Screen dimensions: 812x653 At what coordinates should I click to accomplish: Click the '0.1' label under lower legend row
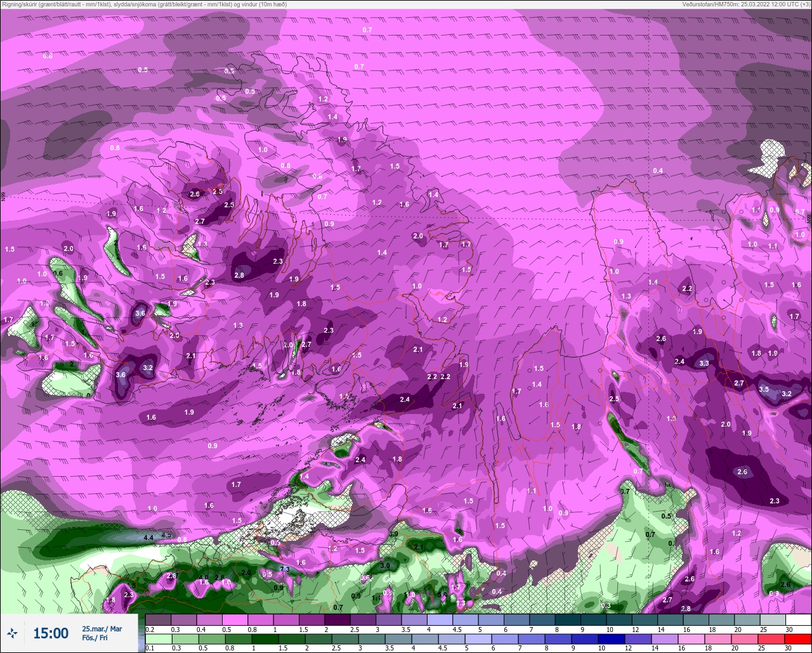click(x=150, y=649)
